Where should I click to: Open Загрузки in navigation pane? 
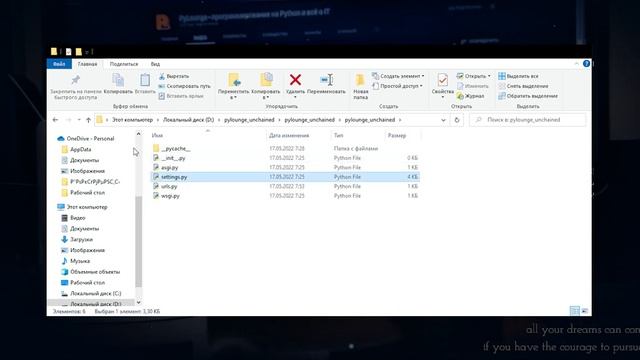[x=81, y=240]
